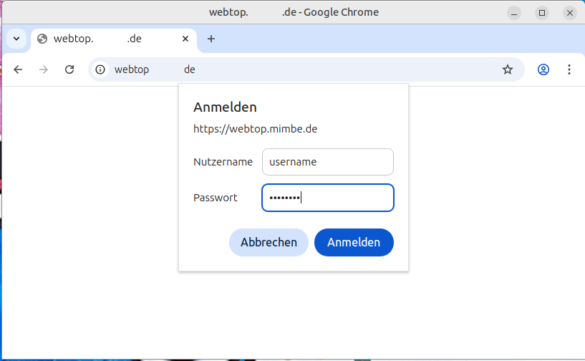Cancel login with Abbrechen button

click(x=269, y=242)
